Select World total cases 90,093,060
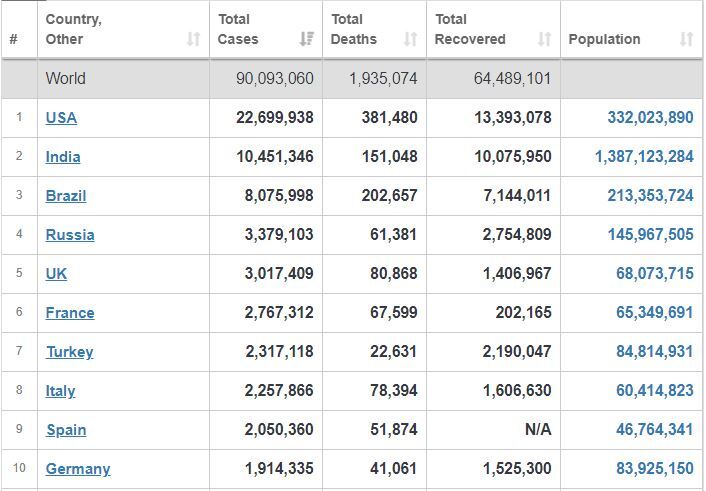Image resolution: width=706 pixels, height=491 pixels. [x=275, y=78]
